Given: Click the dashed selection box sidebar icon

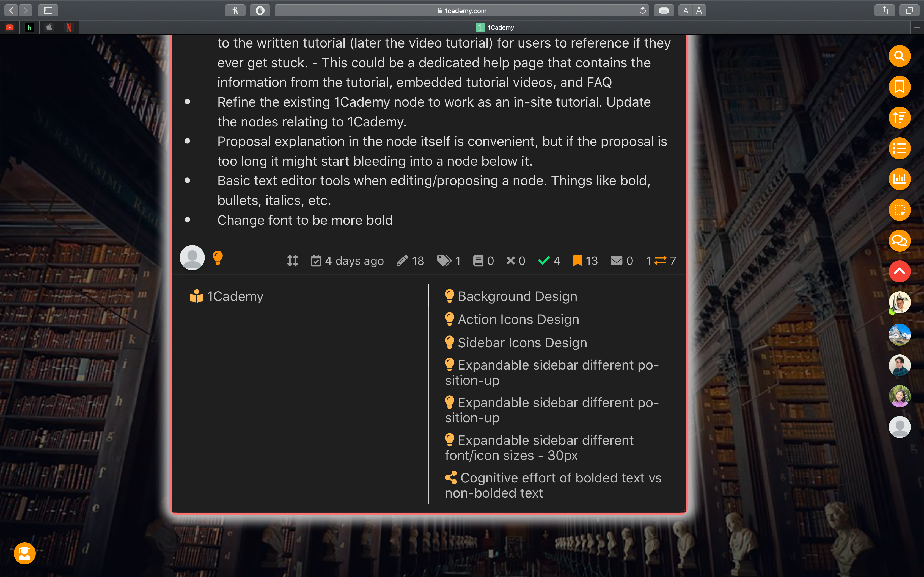Looking at the screenshot, I should click(x=899, y=210).
